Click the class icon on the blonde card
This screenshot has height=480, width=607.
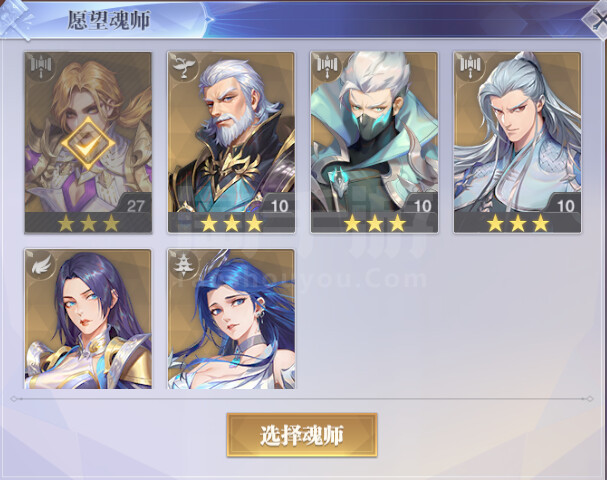click(x=41, y=67)
